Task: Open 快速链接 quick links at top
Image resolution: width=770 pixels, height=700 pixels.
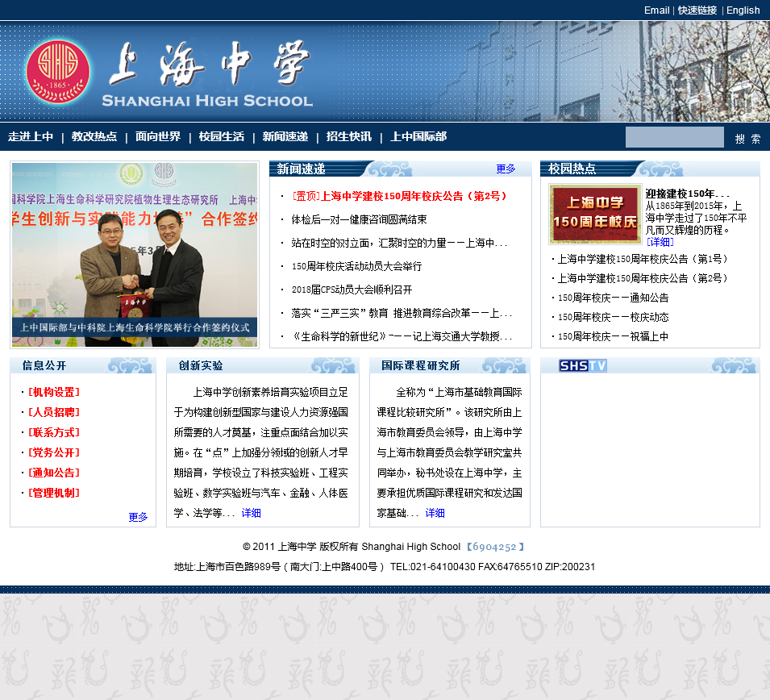Action: pos(697,10)
